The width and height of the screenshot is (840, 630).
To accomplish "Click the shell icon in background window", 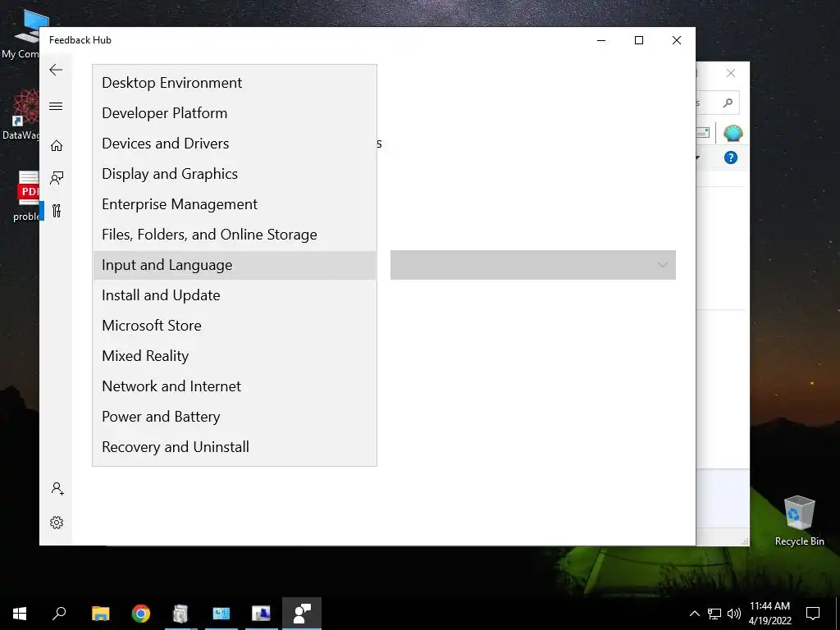I will tap(733, 132).
